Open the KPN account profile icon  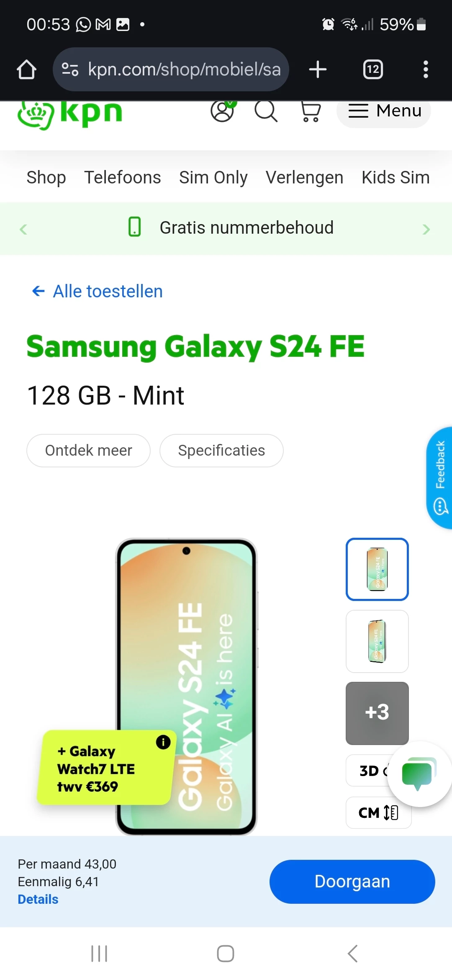coord(223,111)
